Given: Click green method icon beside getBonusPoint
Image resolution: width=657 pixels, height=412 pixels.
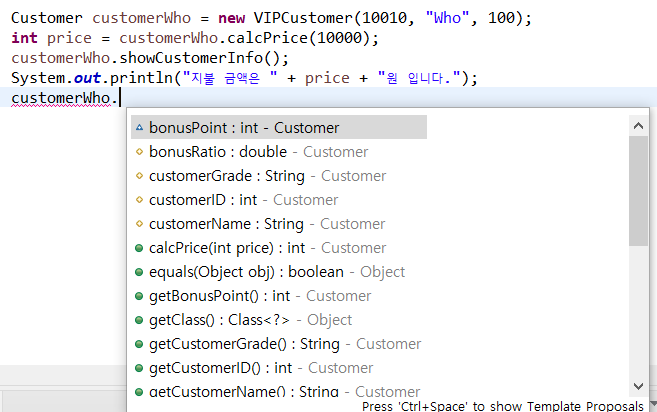Looking at the screenshot, I should (x=139, y=296).
